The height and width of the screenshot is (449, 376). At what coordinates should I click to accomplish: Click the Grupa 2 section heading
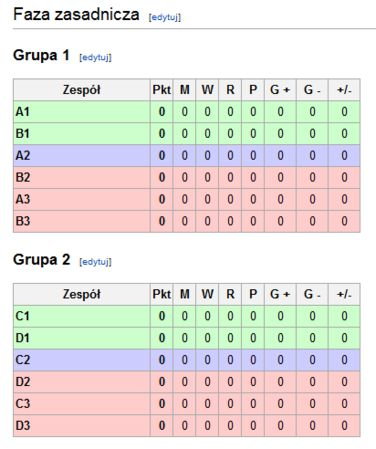click(x=42, y=260)
